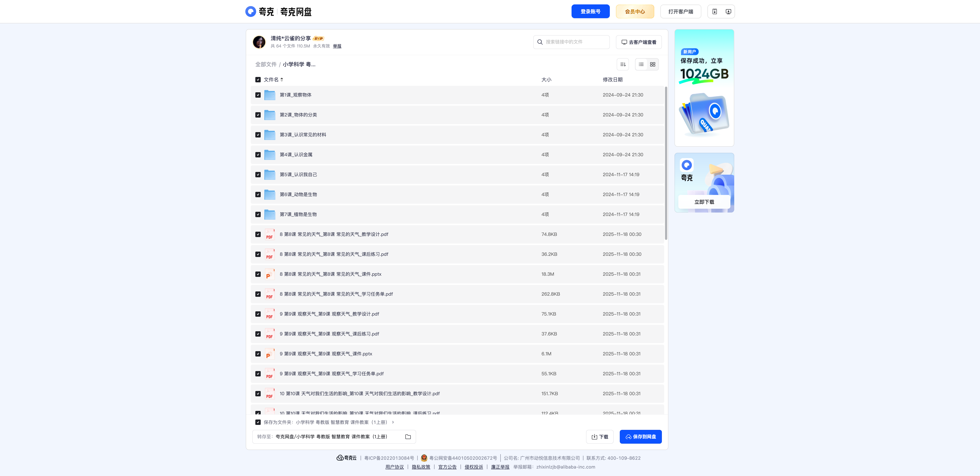Open destination folder picker icon
The height and width of the screenshot is (476, 980).
(408, 437)
